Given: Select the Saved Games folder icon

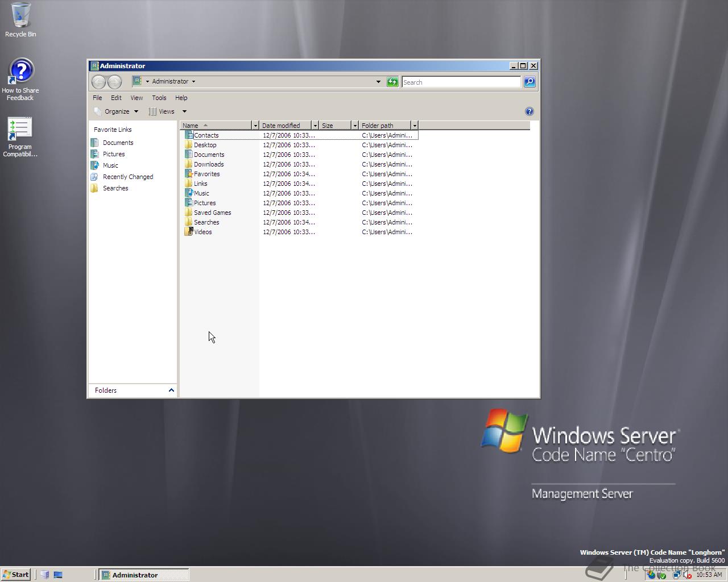Looking at the screenshot, I should 189,213.
